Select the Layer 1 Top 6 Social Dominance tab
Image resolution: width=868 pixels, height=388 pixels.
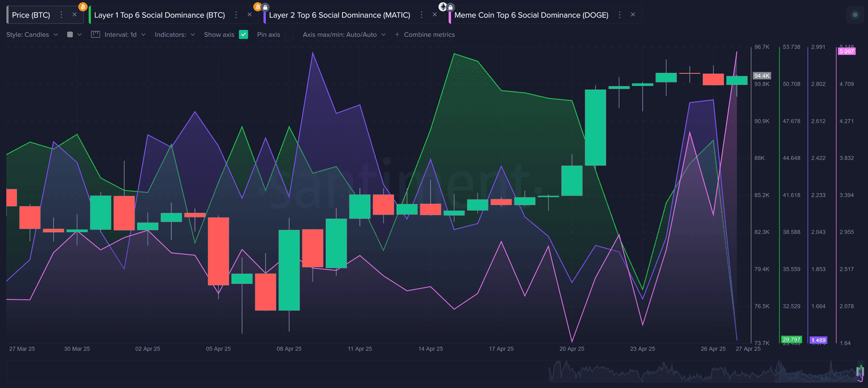pos(159,15)
